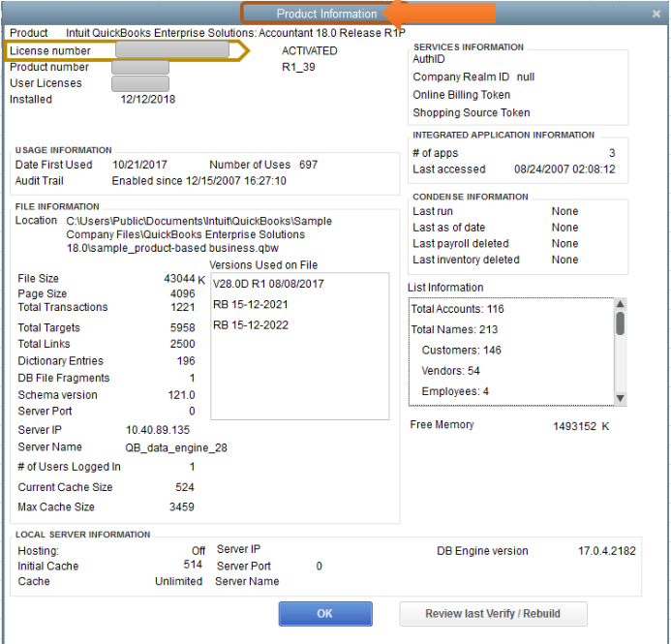The height and width of the screenshot is (644, 671).
Task: Open Review last Verify / Rebuild
Action: coord(493,614)
